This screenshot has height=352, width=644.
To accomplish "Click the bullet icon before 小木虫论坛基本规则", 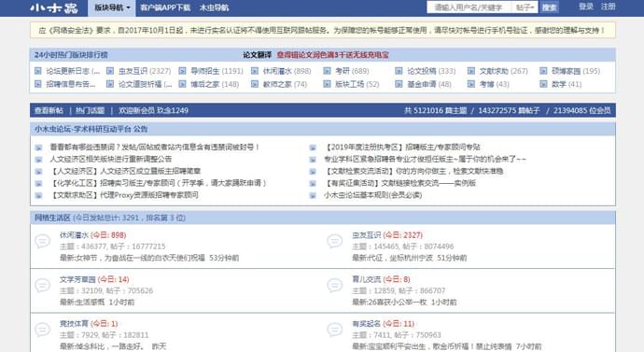I will coord(313,195).
